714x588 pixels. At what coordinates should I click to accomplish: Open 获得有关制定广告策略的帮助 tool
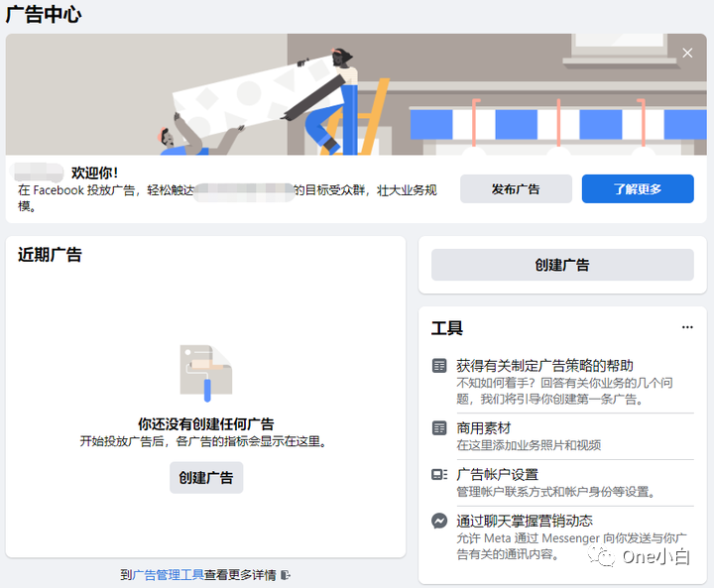[x=562, y=382]
